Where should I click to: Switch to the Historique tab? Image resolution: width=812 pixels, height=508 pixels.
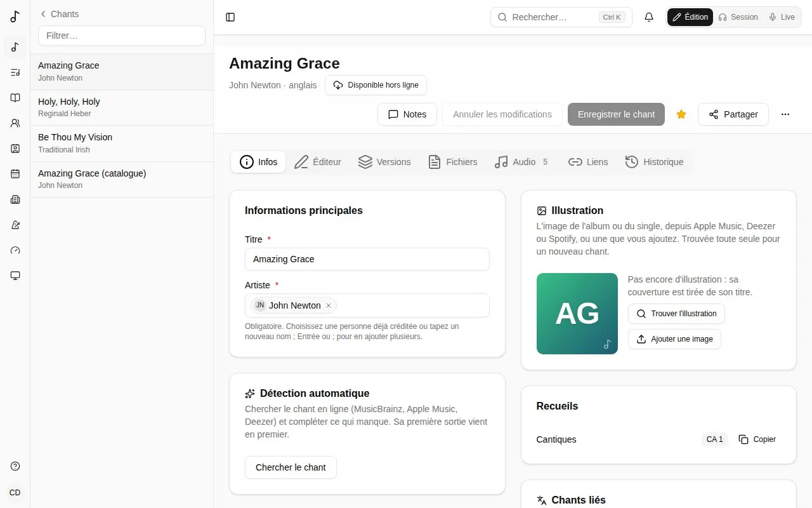coord(654,162)
